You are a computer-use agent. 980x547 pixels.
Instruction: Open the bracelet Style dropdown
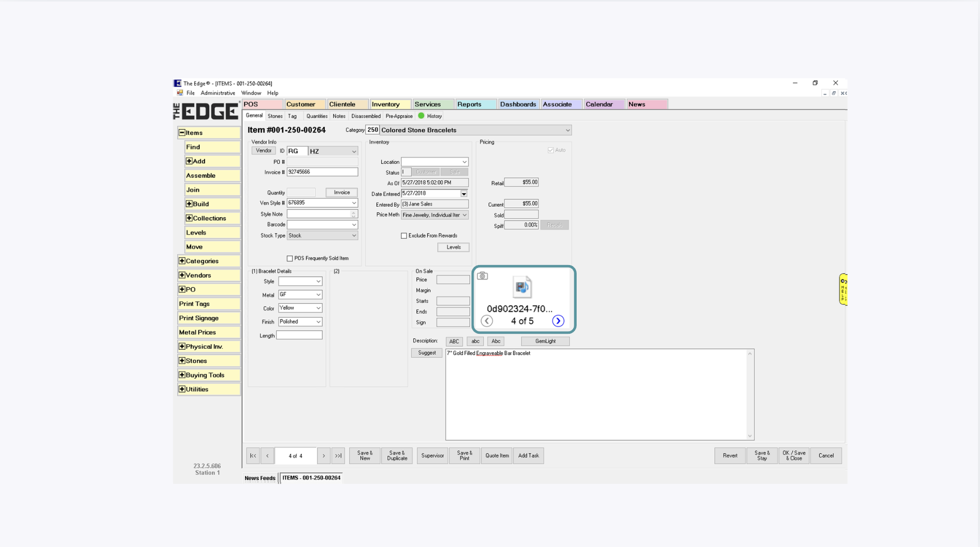click(318, 281)
